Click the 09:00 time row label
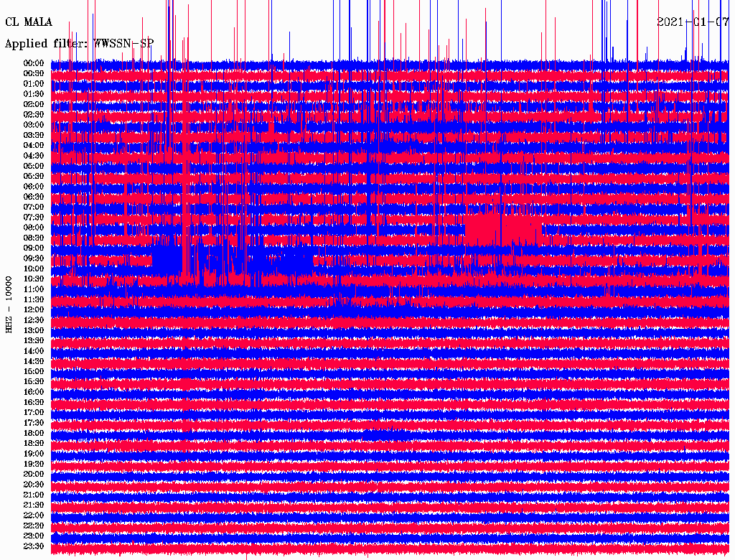Image resolution: width=735 pixels, height=560 pixels. point(34,248)
